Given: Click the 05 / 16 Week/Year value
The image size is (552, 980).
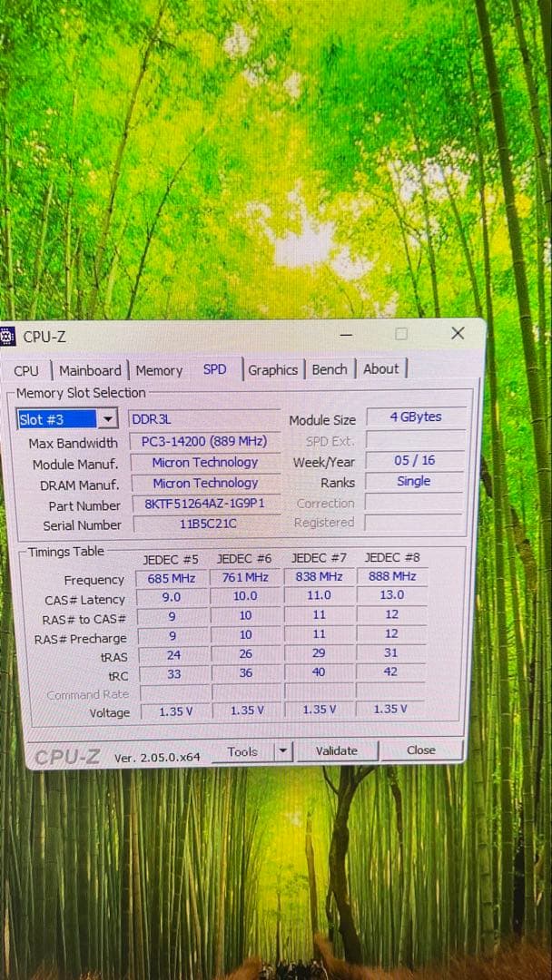Looking at the screenshot, I should (x=415, y=460).
